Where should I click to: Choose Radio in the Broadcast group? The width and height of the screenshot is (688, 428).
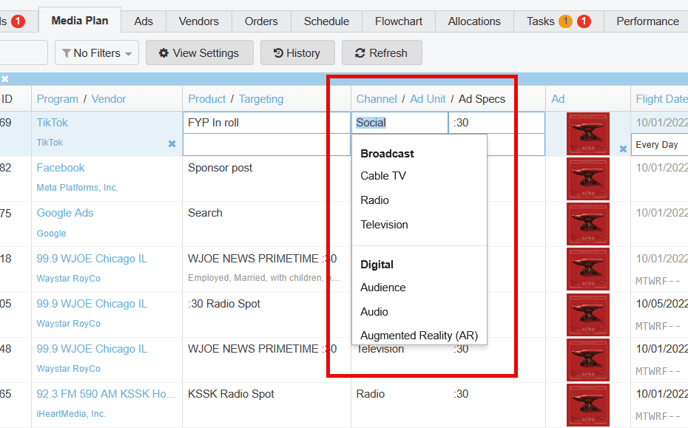[x=374, y=200]
